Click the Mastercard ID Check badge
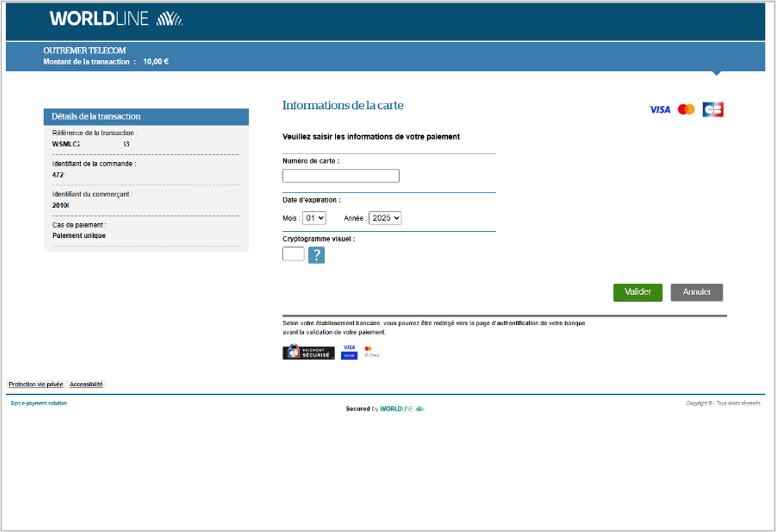This screenshot has height=532, width=776. point(371,352)
